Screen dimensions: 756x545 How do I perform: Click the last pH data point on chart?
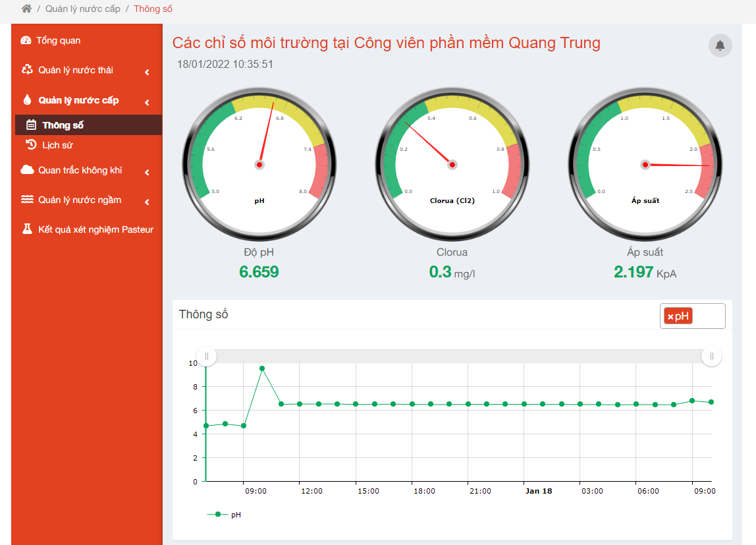[711, 402]
